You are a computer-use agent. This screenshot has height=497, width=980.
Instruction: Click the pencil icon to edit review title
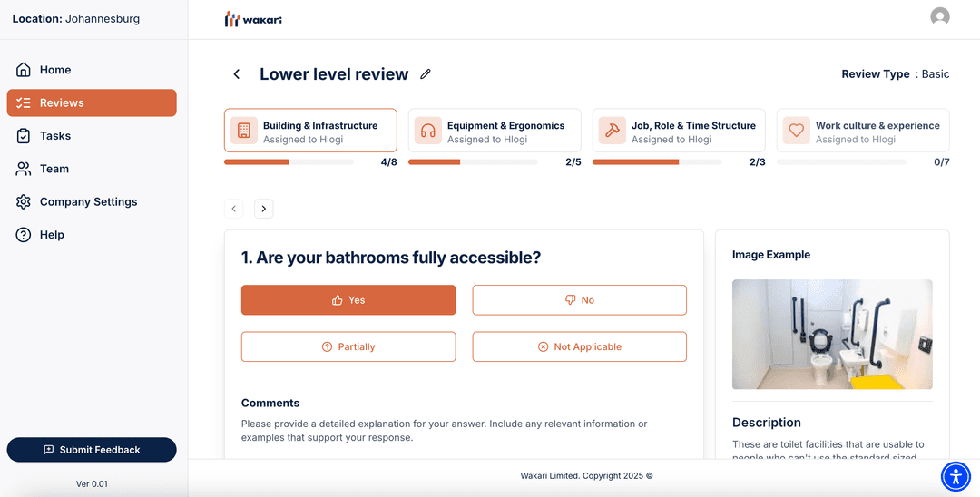[x=426, y=74]
